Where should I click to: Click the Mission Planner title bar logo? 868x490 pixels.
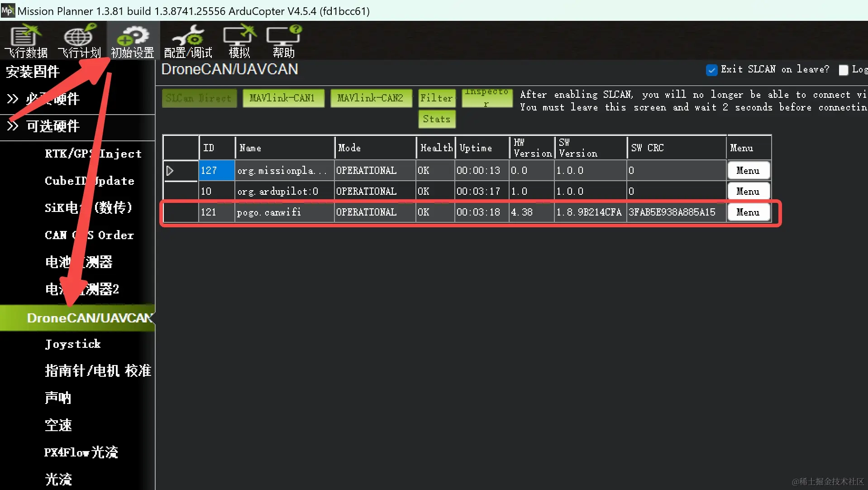tap(8, 10)
